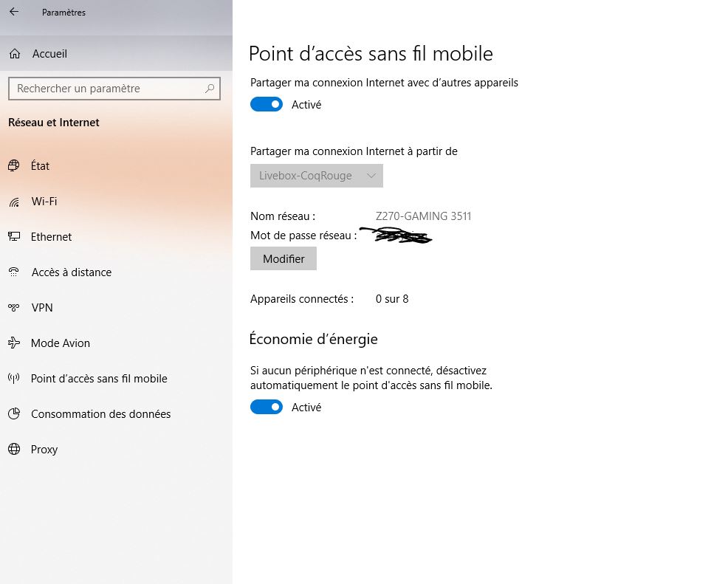
Task: Click the VPN icon in sidebar
Action: coord(13,308)
